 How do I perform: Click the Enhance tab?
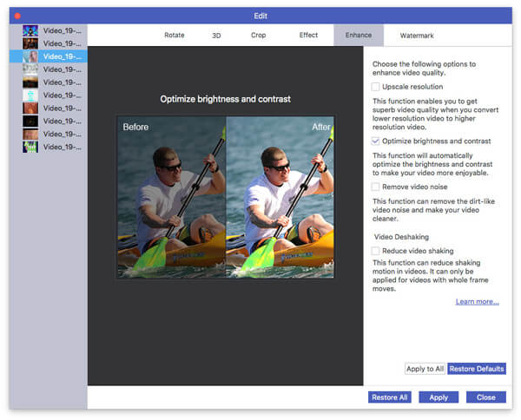(359, 35)
